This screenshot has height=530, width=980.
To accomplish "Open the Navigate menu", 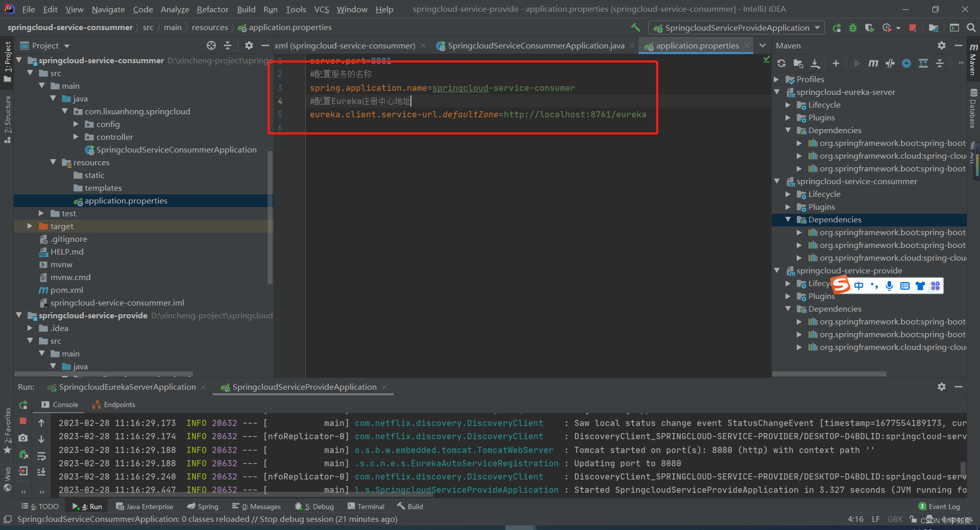I will pyautogui.click(x=108, y=9).
